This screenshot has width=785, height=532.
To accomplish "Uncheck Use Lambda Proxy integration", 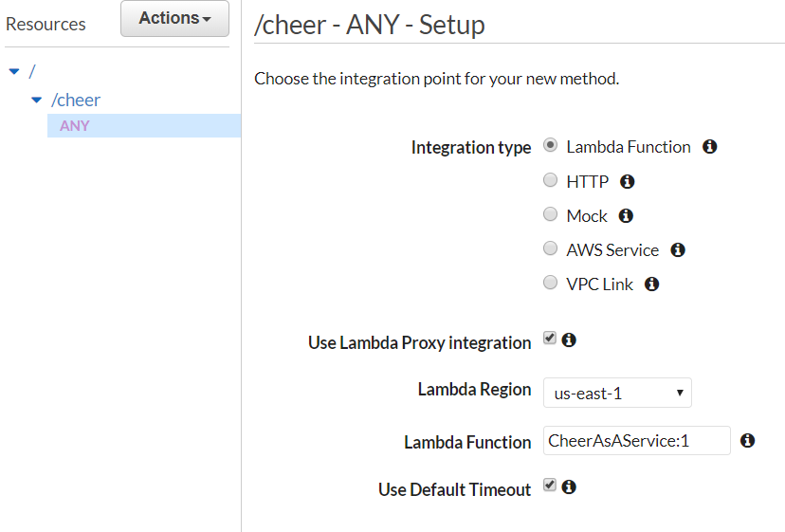I will pos(550,339).
